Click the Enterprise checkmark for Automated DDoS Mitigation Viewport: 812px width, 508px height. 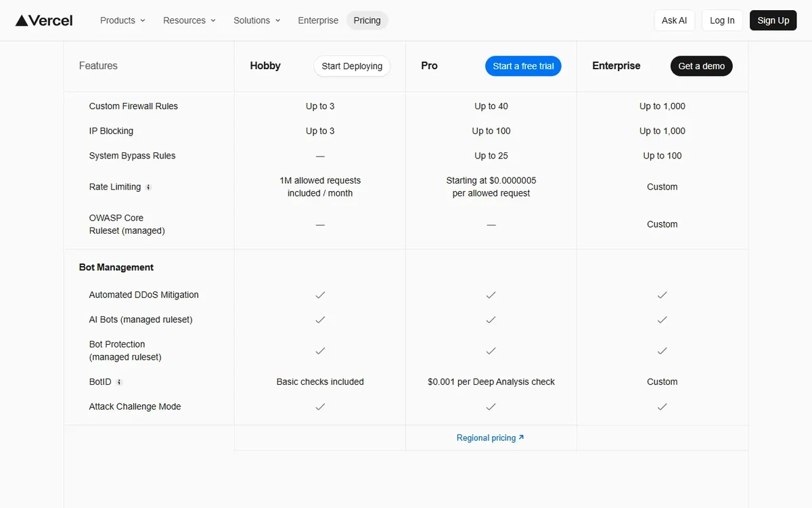[x=662, y=295]
